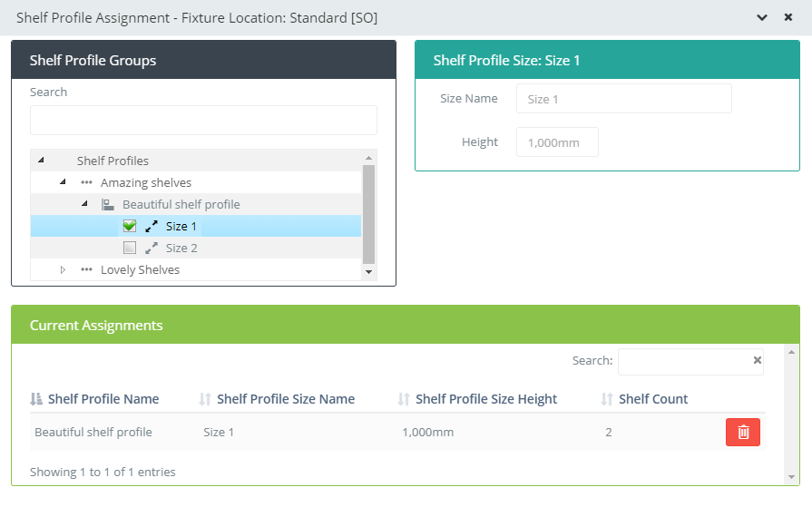This screenshot has height=507, width=812.
Task: Click the Lovely Shelves group dots icon
Action: (86, 269)
